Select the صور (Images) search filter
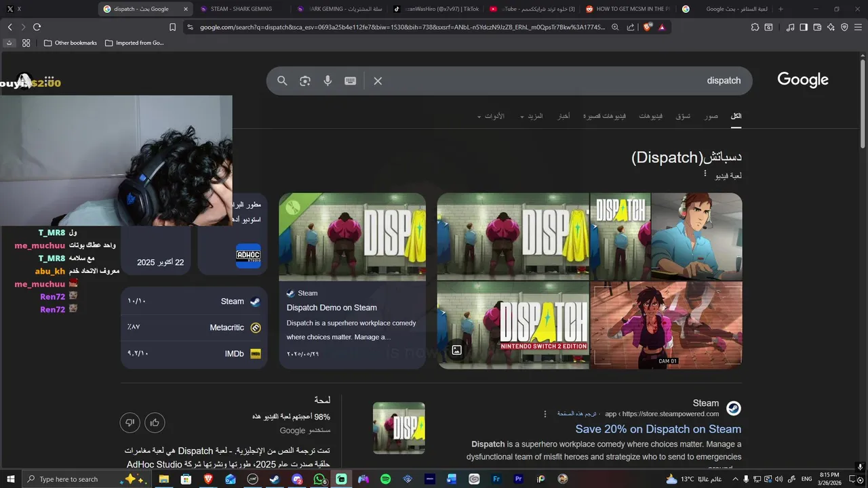 711,117
